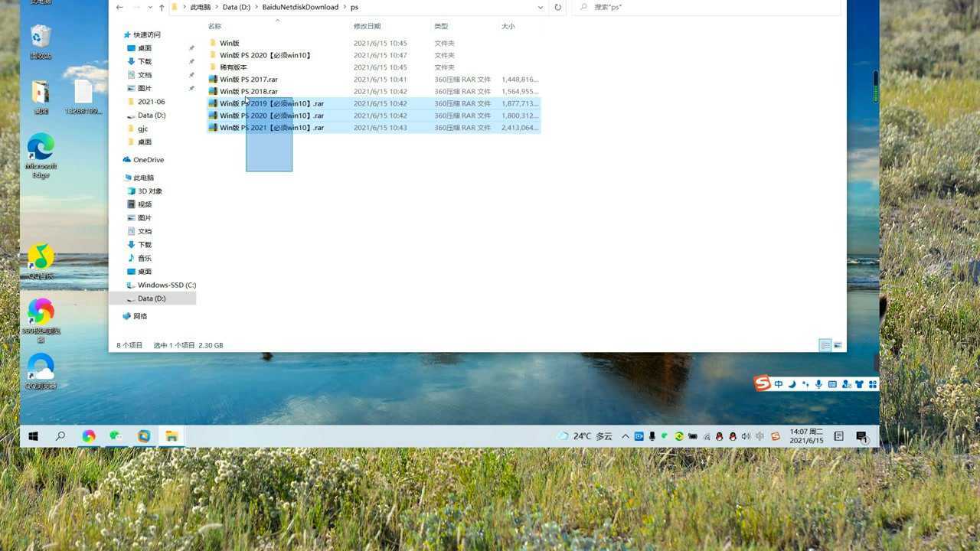
Task: Sort files by 修改日期 column
Action: click(367, 26)
